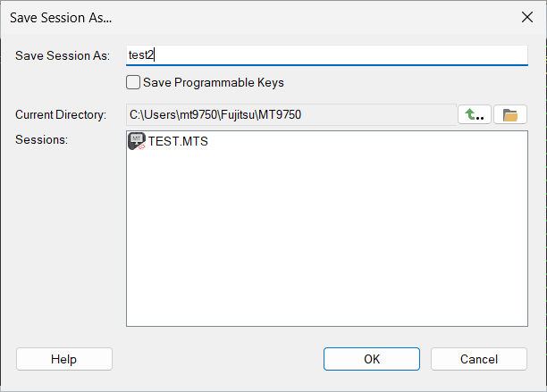Open the browse folder button
547x392 pixels.
[x=510, y=114]
